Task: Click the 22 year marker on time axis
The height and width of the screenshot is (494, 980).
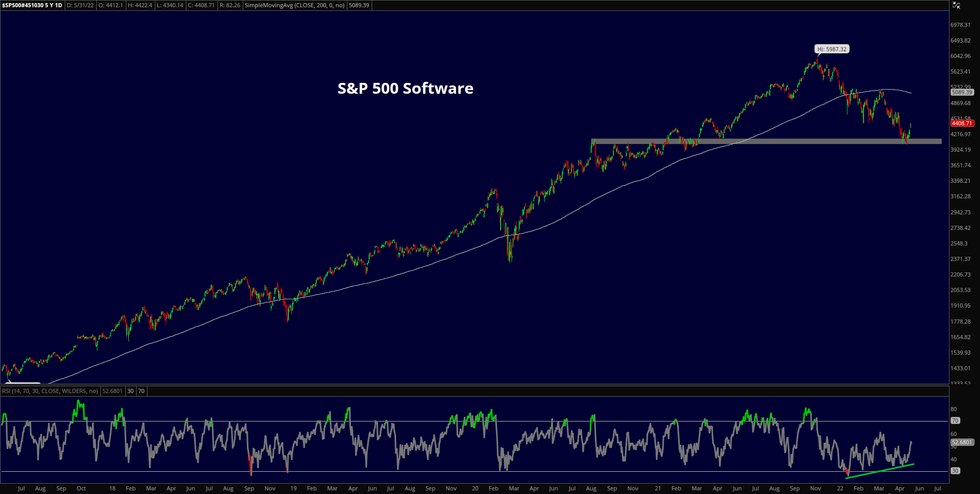Action: tap(840, 488)
